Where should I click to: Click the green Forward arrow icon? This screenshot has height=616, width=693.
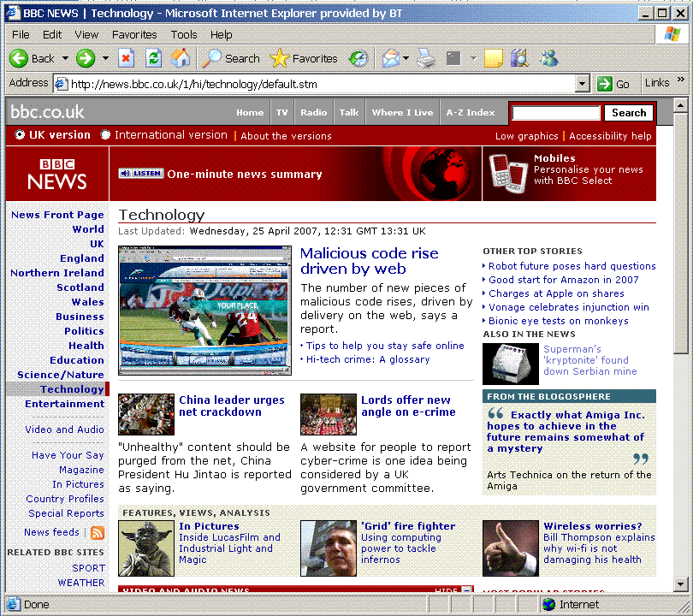[86, 58]
